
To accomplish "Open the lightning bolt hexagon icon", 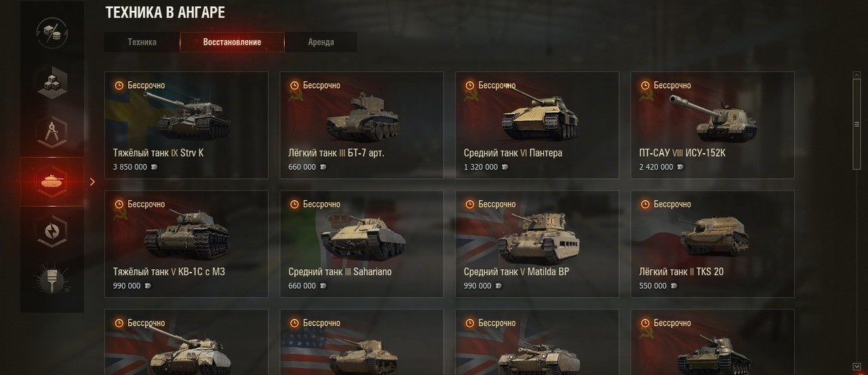I will [52, 231].
